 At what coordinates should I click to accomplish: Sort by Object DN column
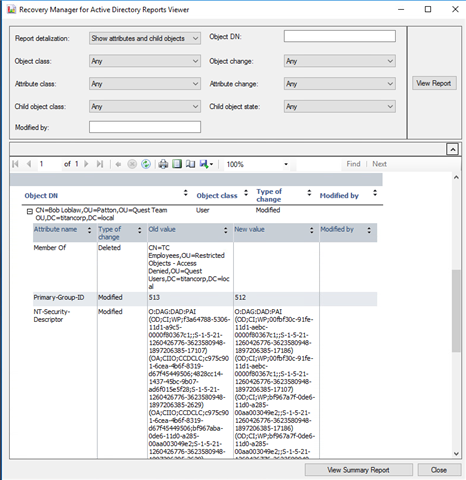coord(186,193)
